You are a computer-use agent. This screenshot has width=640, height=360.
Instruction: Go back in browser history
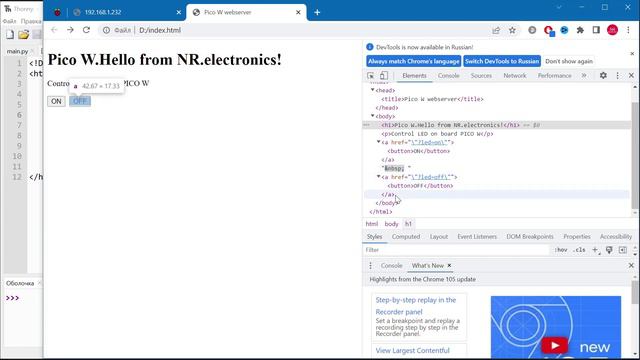(x=54, y=30)
